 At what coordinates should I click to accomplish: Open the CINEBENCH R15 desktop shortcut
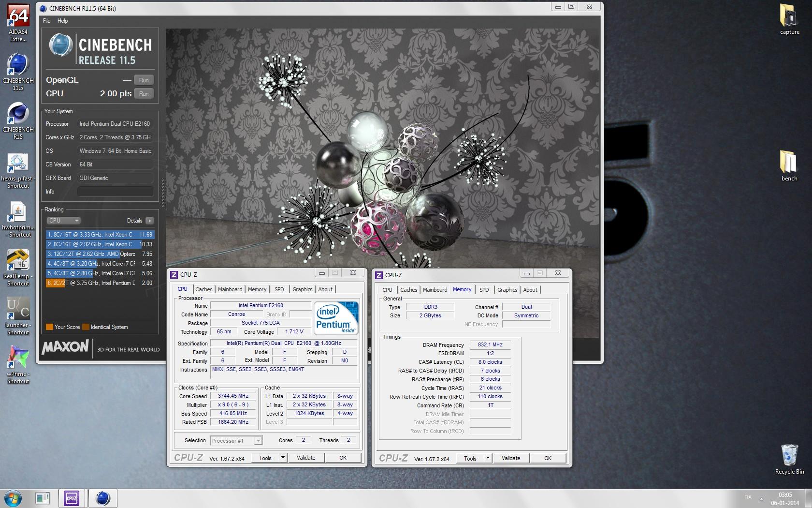click(x=18, y=121)
